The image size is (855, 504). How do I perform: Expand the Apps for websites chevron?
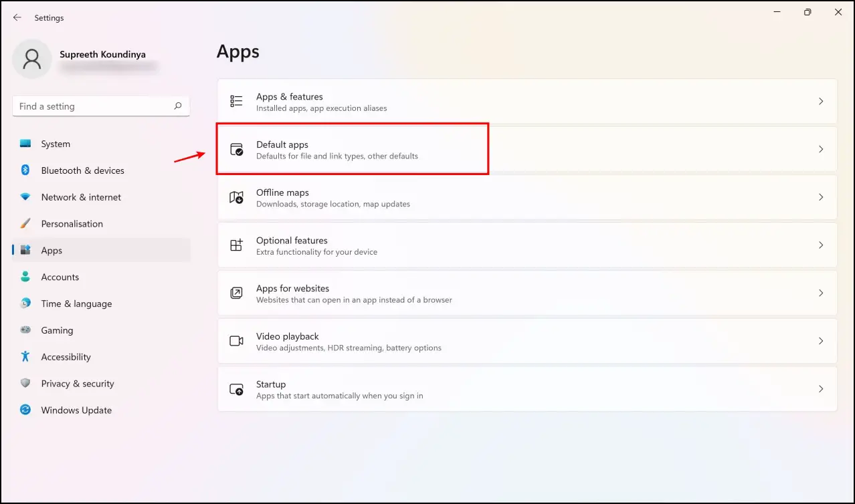tap(821, 293)
